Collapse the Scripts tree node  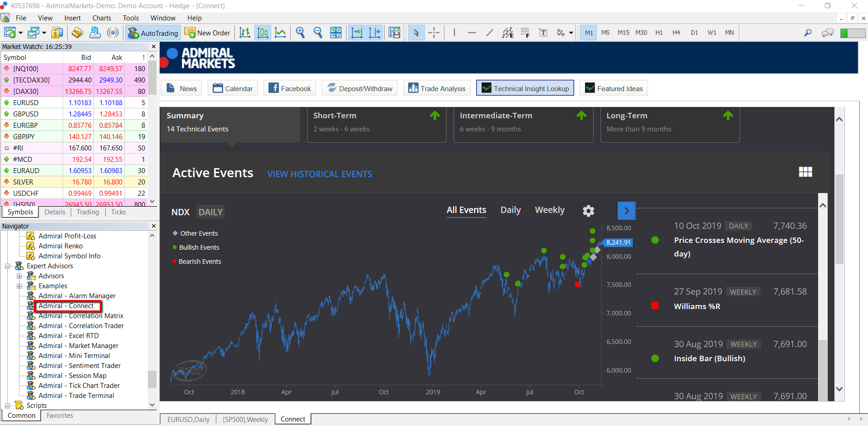point(7,406)
